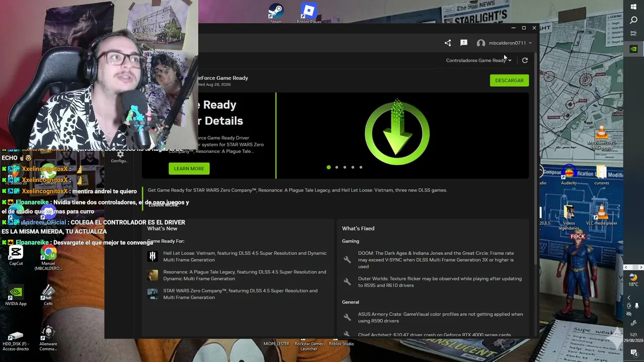This screenshot has width=644, height=362.
Task: Show hidden tray icons with the chevron
Action: [628, 298]
